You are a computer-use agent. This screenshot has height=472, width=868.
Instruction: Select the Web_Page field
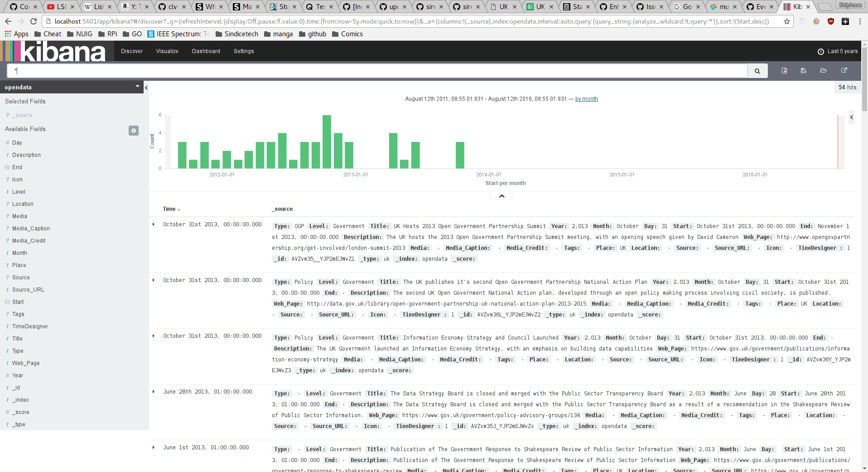tap(26, 363)
